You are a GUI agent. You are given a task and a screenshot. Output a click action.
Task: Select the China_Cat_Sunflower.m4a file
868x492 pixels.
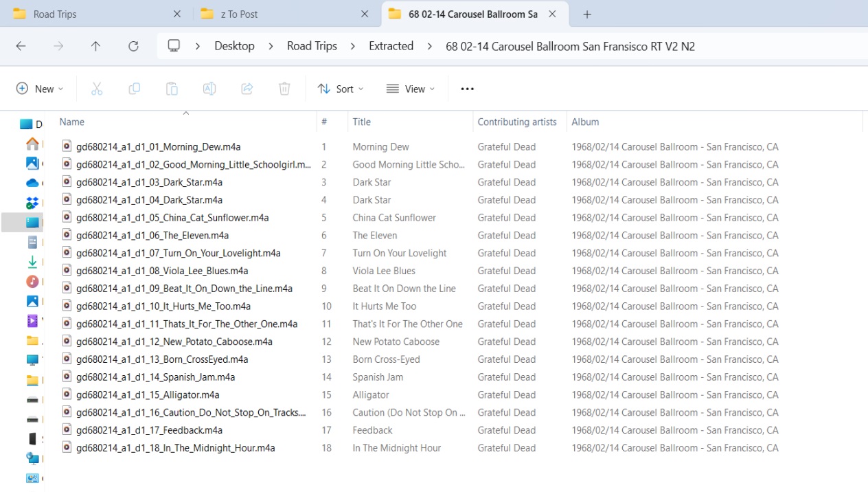pyautogui.click(x=172, y=218)
